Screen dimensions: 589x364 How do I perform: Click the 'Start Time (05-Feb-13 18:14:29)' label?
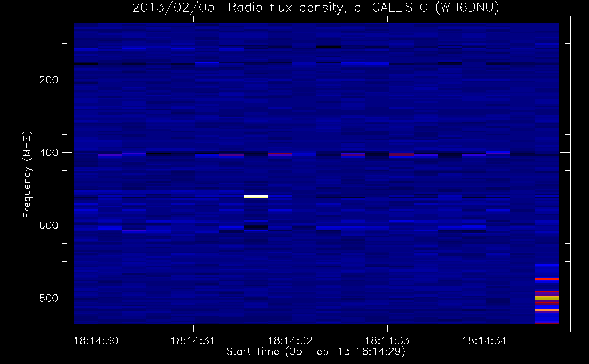(316, 352)
